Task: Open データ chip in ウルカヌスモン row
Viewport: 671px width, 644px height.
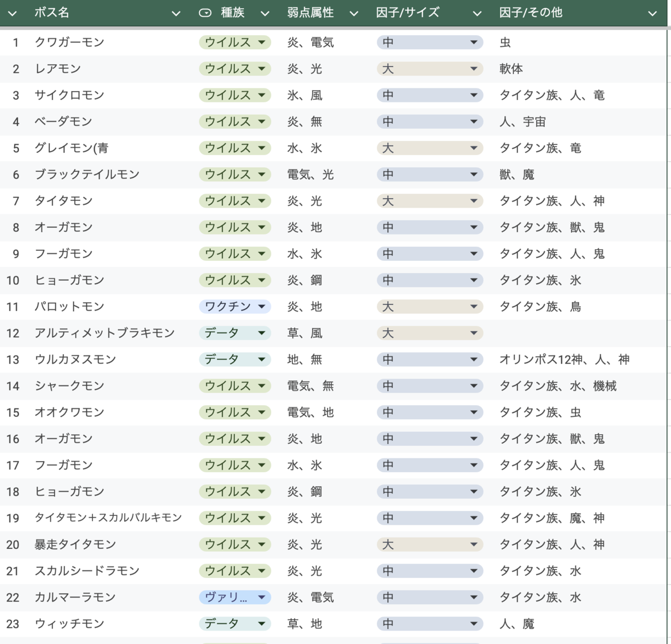Action: click(235, 359)
